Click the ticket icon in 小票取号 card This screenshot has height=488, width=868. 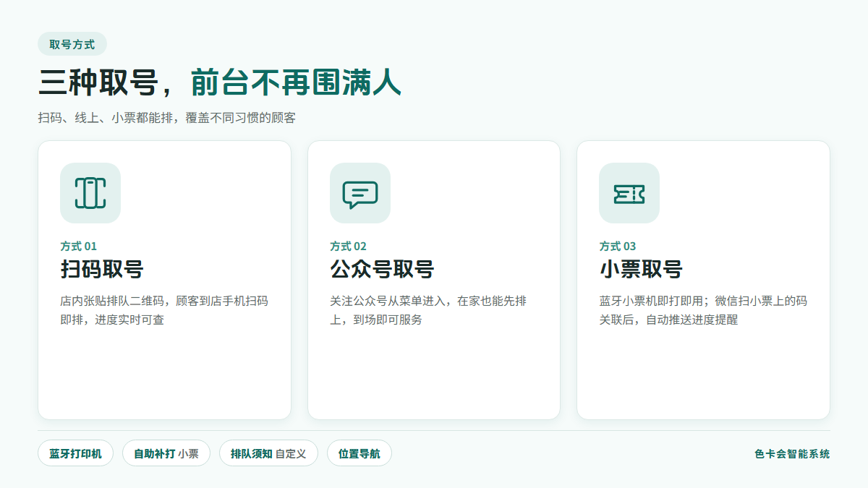pos(629,193)
